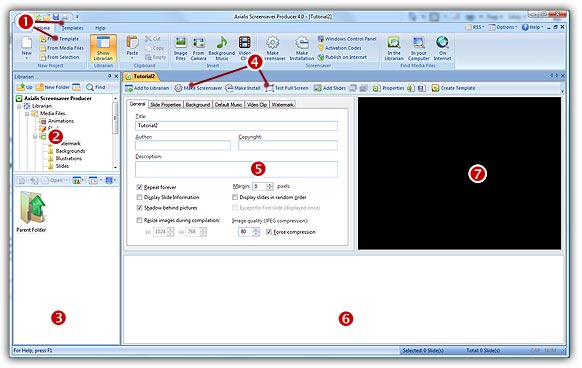Click the Paste clipboard icon

coord(132,48)
